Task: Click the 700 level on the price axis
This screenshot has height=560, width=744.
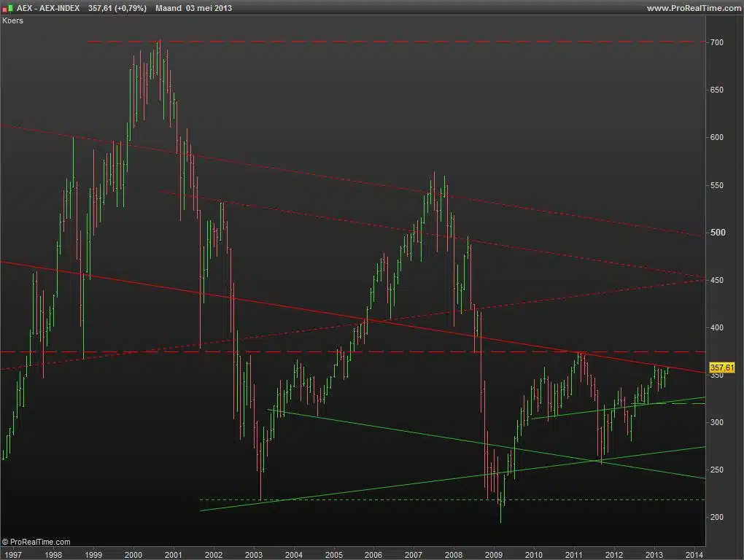Action: pyautogui.click(x=717, y=43)
